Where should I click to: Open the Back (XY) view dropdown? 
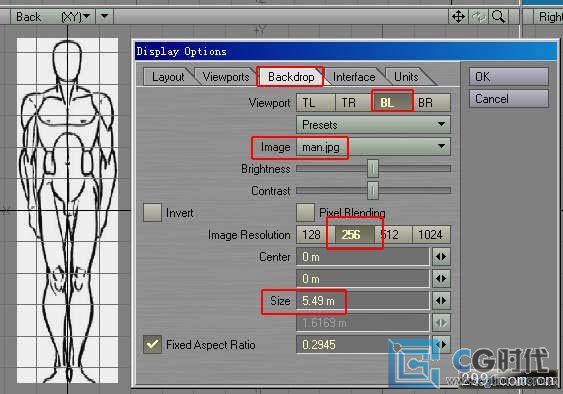53,17
